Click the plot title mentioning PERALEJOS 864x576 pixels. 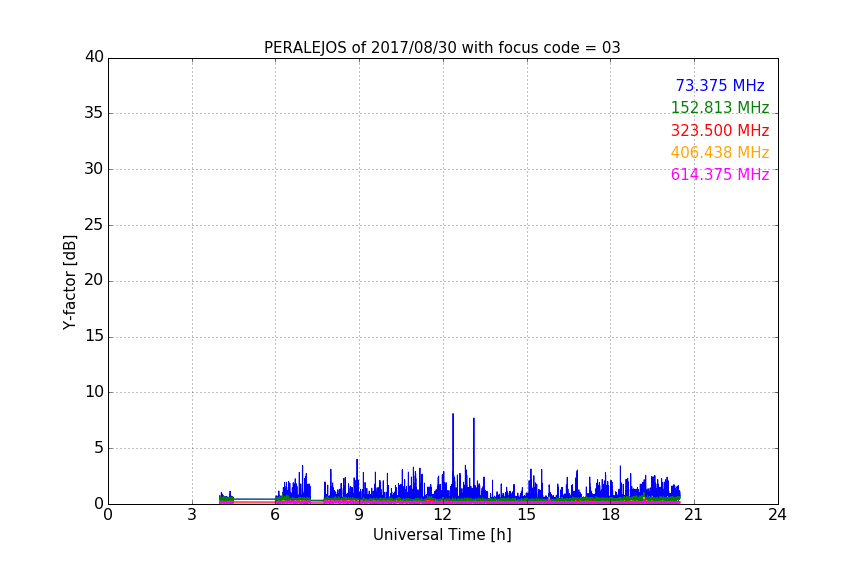click(442, 48)
